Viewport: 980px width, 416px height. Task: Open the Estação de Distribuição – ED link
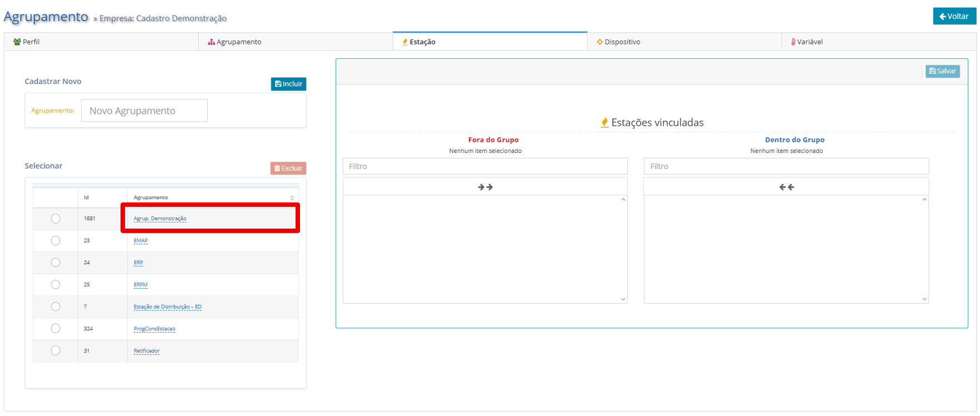(168, 307)
